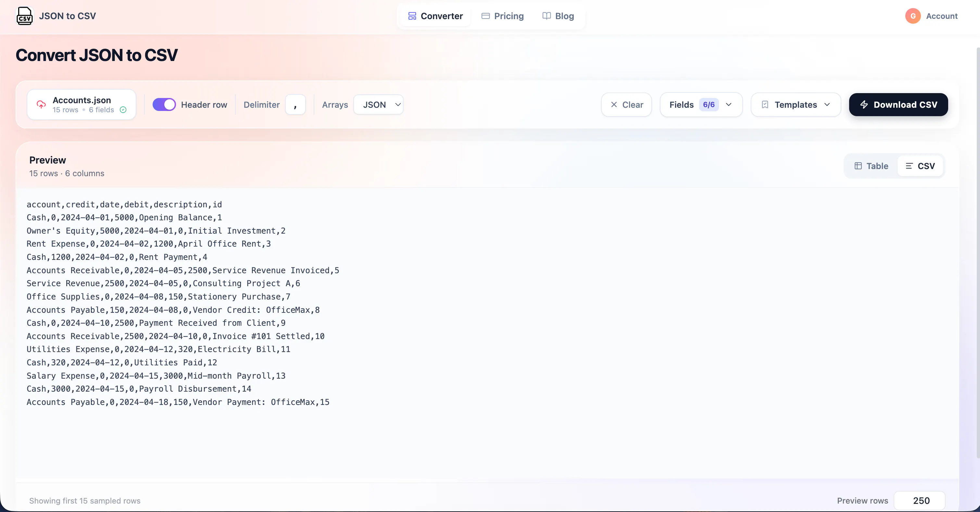Click the X icon in Clear button

pos(614,104)
